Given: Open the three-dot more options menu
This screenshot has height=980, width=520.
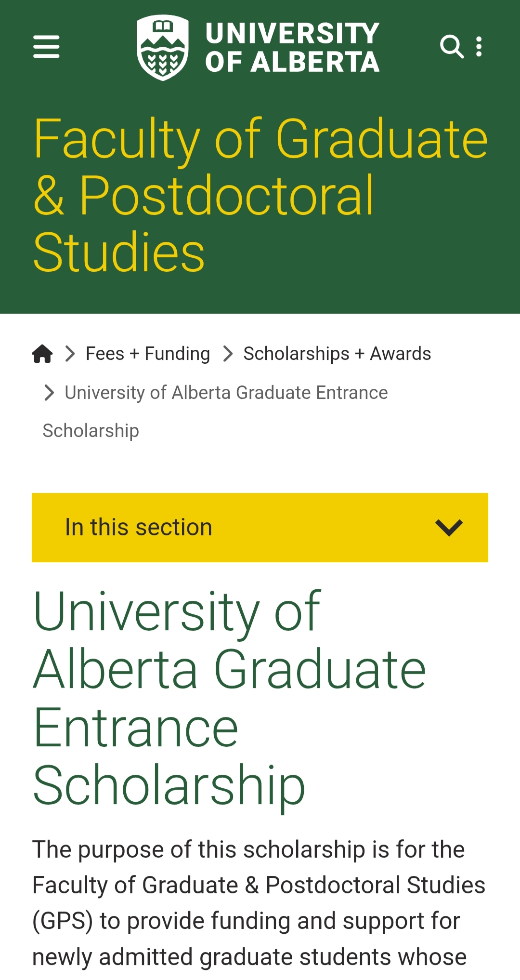Looking at the screenshot, I should 479,47.
